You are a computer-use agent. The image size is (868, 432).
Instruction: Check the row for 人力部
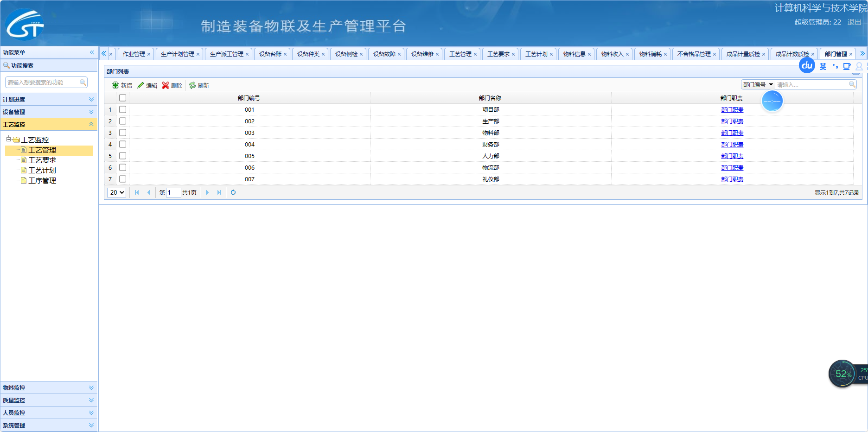pos(122,156)
